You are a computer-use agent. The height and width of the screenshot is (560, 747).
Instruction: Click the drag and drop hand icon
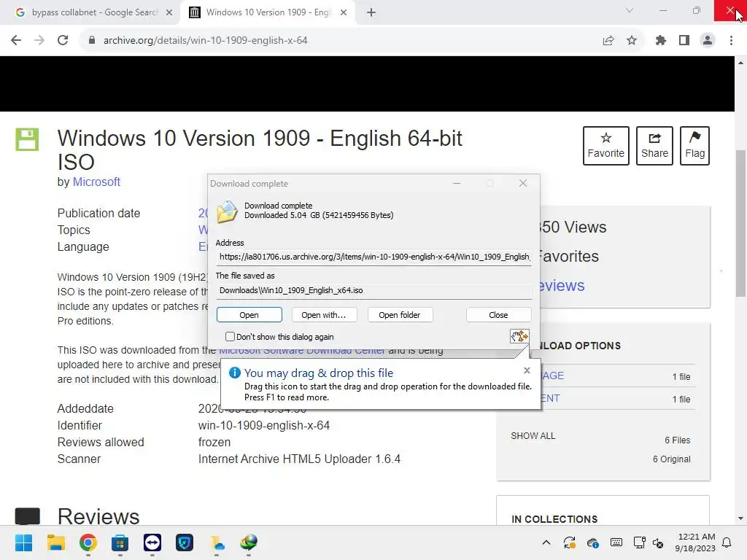(x=519, y=336)
